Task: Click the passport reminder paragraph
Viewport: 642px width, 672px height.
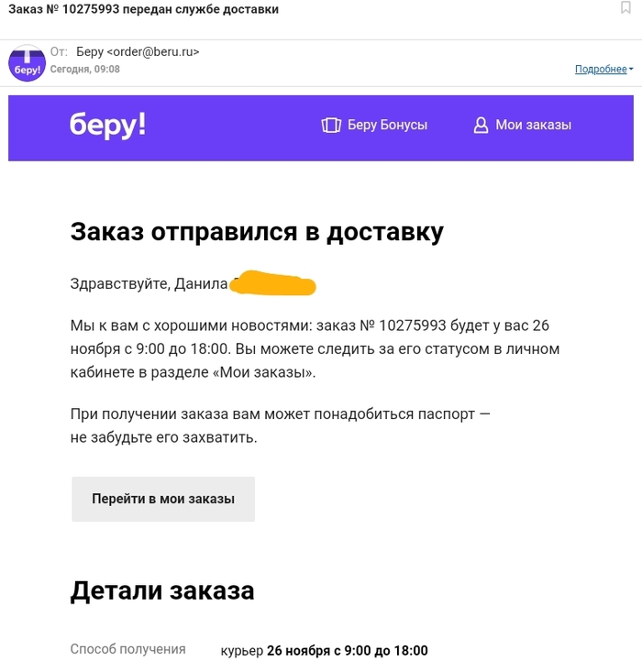Action: tap(280, 425)
